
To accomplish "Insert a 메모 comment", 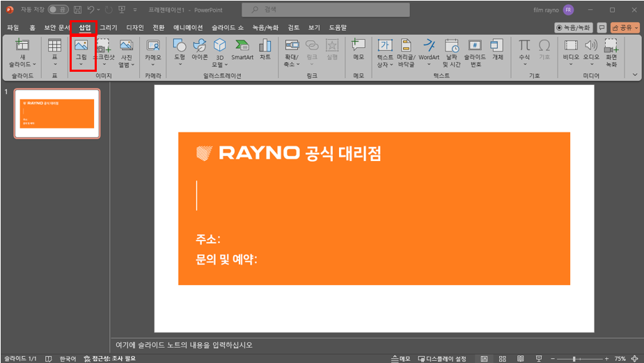I will click(x=359, y=50).
